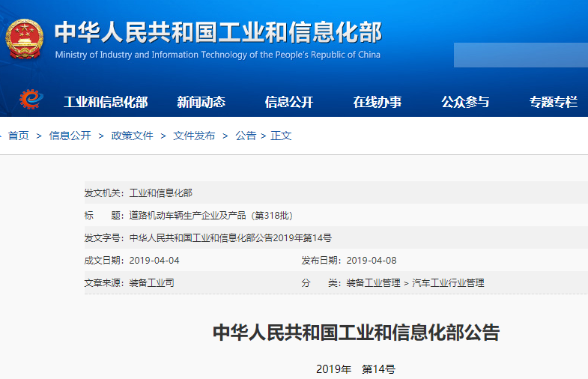Click the red gear MIIT logo
This screenshot has width=588, height=379.
pyautogui.click(x=31, y=100)
